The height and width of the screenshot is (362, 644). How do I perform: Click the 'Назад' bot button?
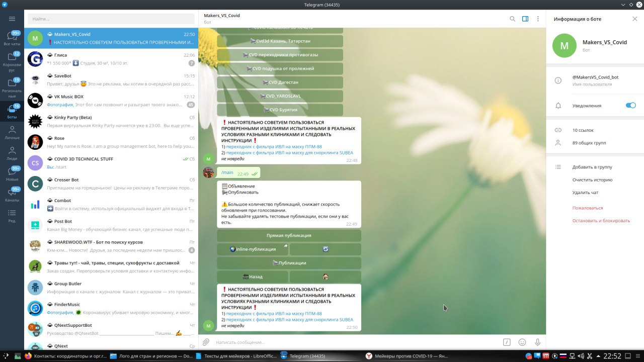[x=253, y=277]
